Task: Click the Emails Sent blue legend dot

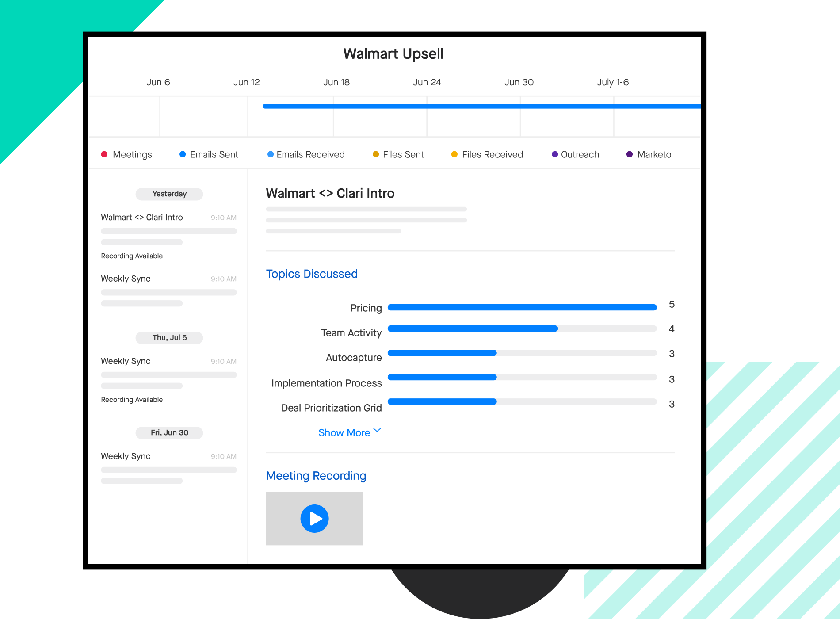Action: [x=183, y=154]
